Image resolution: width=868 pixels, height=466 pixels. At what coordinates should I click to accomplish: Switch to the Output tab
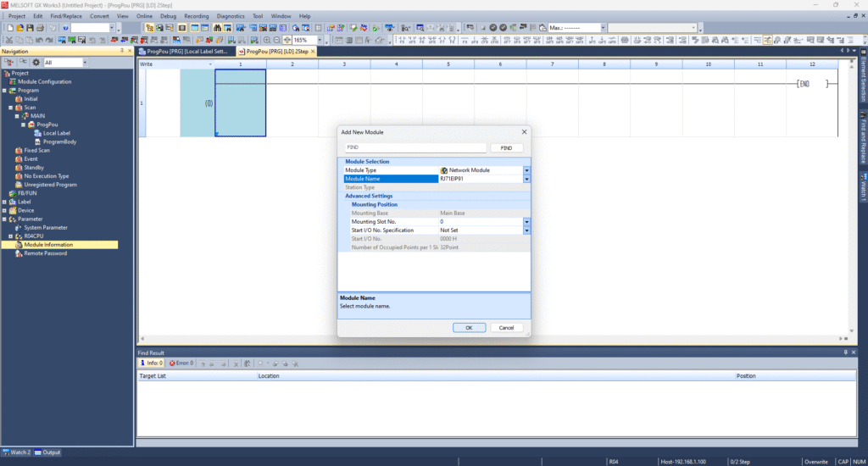pos(47,452)
